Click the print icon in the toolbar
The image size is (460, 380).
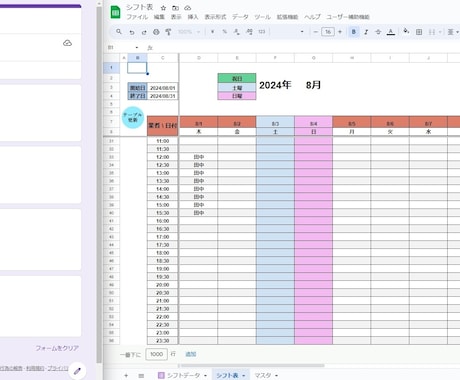[156, 32]
